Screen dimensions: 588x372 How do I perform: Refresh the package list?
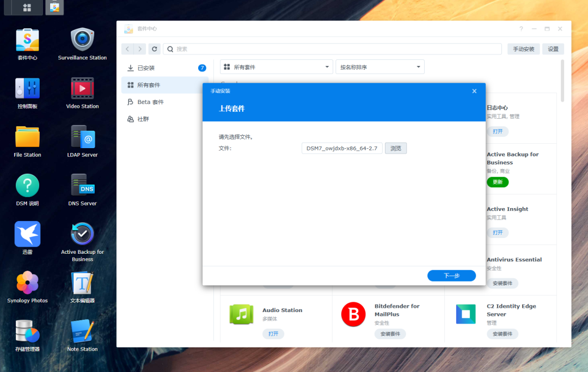155,49
